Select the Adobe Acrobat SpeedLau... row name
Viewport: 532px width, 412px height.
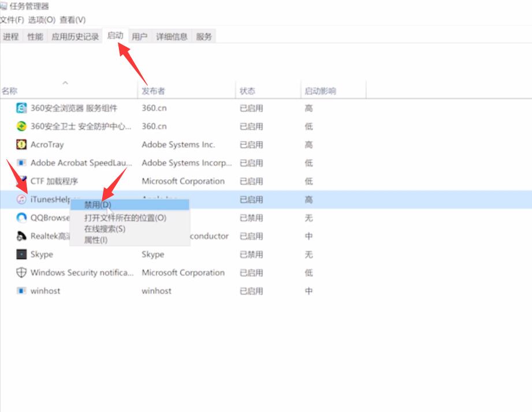pyautogui.click(x=81, y=163)
